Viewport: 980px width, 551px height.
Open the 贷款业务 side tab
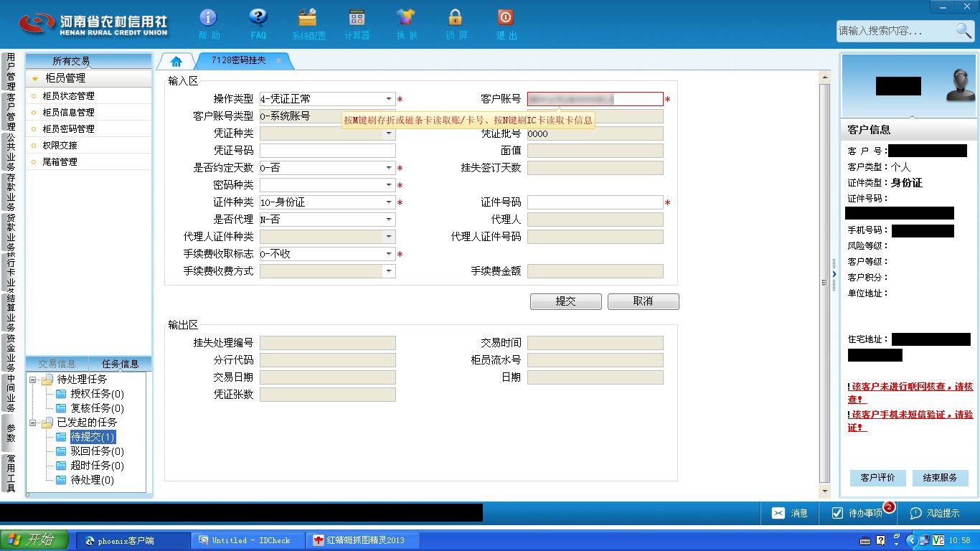[11, 232]
